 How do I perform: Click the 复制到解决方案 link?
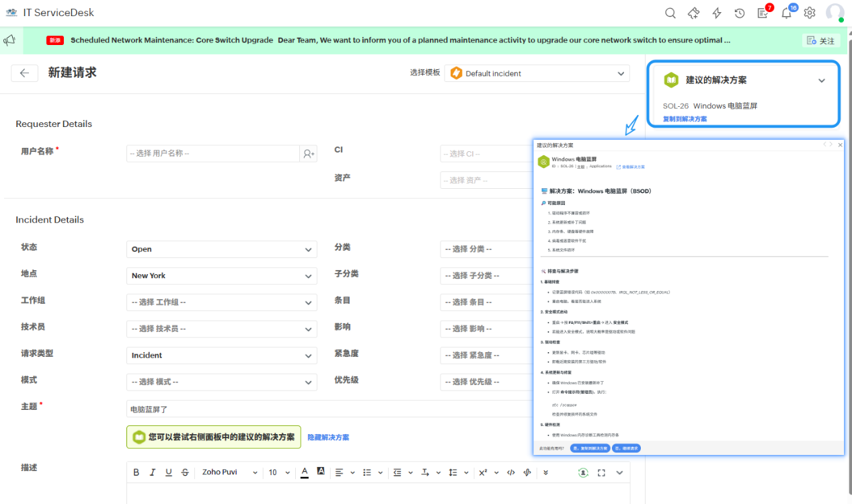tap(685, 118)
